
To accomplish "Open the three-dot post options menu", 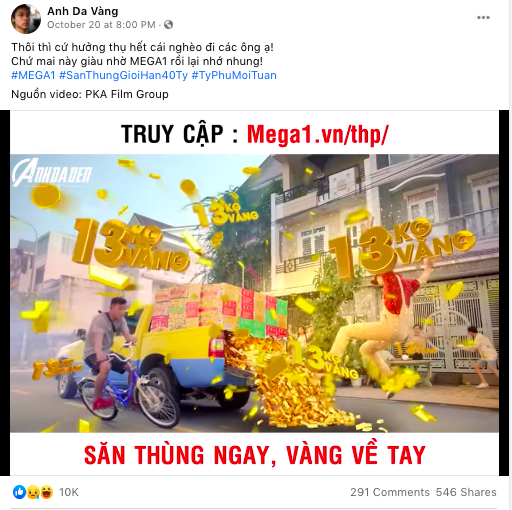I will coord(483,18).
